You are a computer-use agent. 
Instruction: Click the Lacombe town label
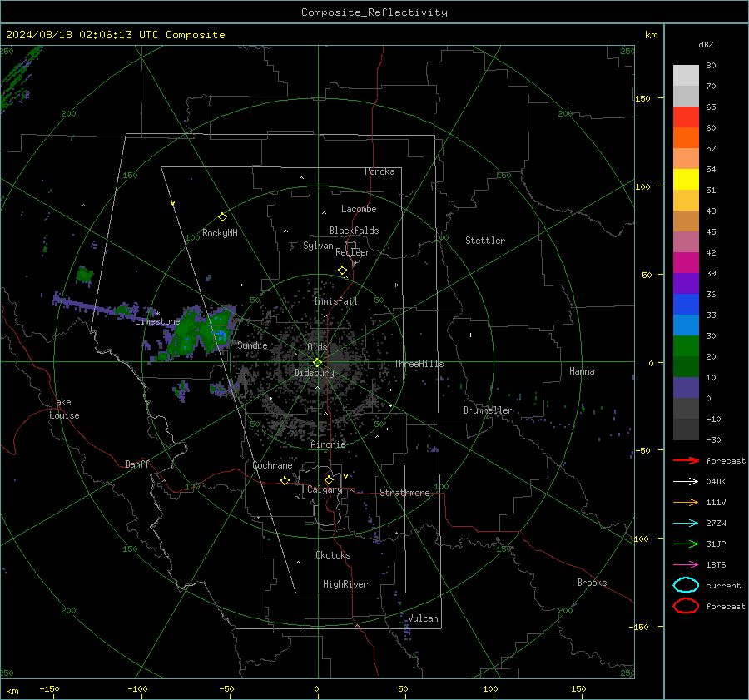coord(359,209)
